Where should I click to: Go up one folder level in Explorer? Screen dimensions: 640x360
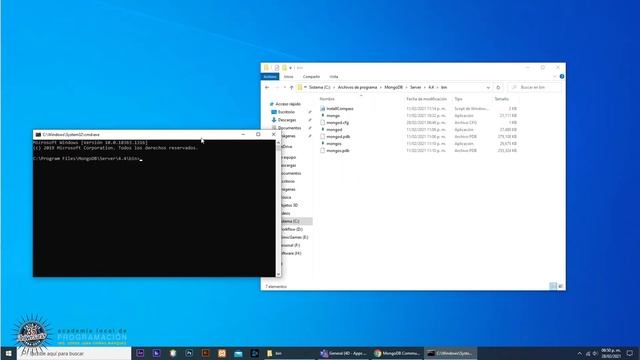point(291,87)
